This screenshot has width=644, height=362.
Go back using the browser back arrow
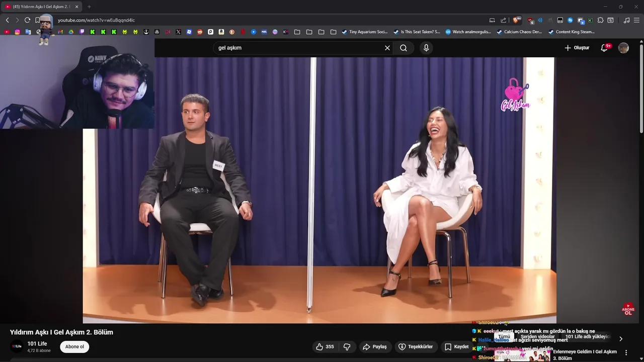[x=7, y=20]
